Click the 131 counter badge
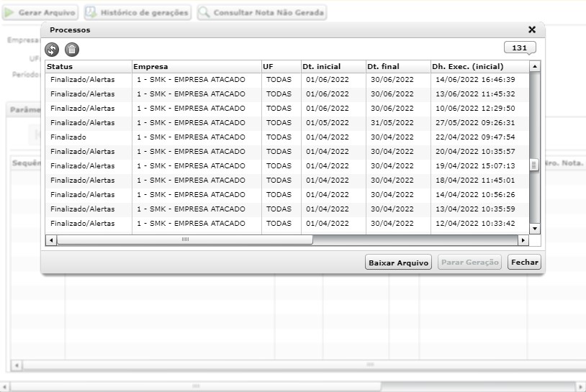586x392 pixels. point(520,47)
